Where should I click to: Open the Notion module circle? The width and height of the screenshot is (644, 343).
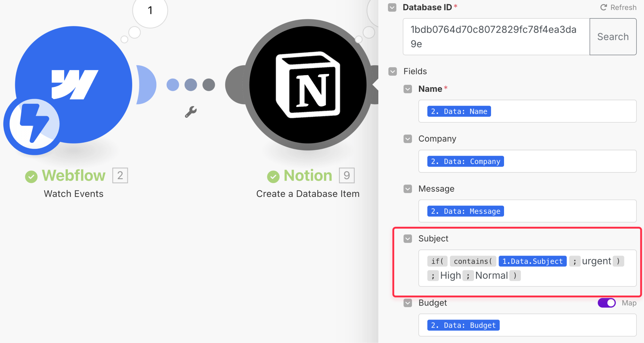point(308,85)
